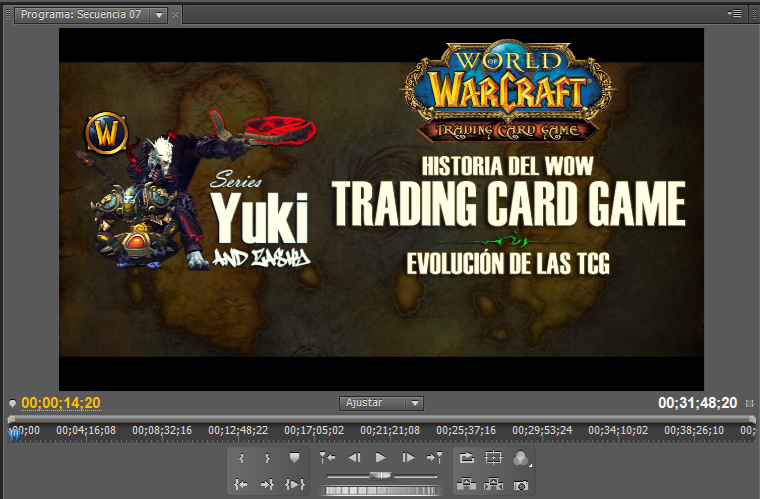Viewport: 760px width, 499px height.
Task: Open the sequence dropdown arrow on the tab
Action: pos(158,15)
